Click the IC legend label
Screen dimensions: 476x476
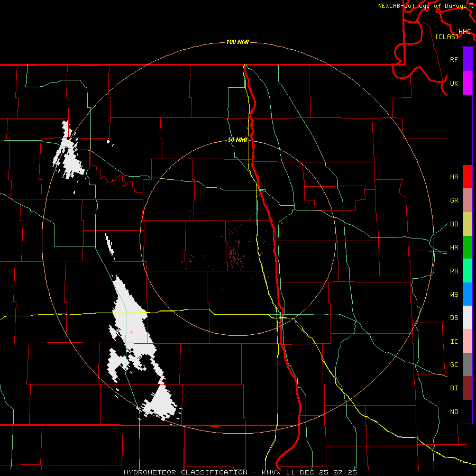pos(454,342)
